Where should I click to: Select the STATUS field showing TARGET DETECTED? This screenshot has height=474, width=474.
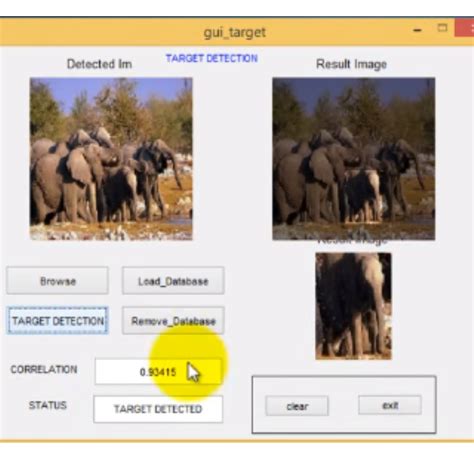(x=158, y=409)
